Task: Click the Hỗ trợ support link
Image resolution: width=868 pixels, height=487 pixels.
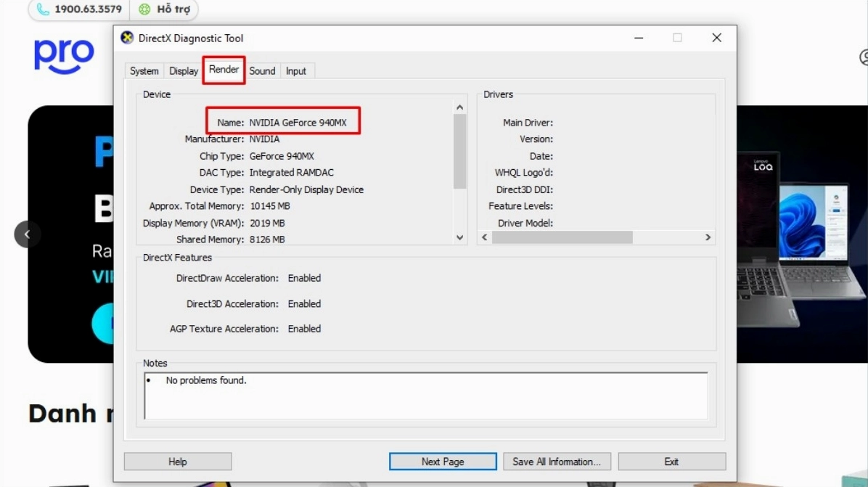Action: (x=173, y=9)
